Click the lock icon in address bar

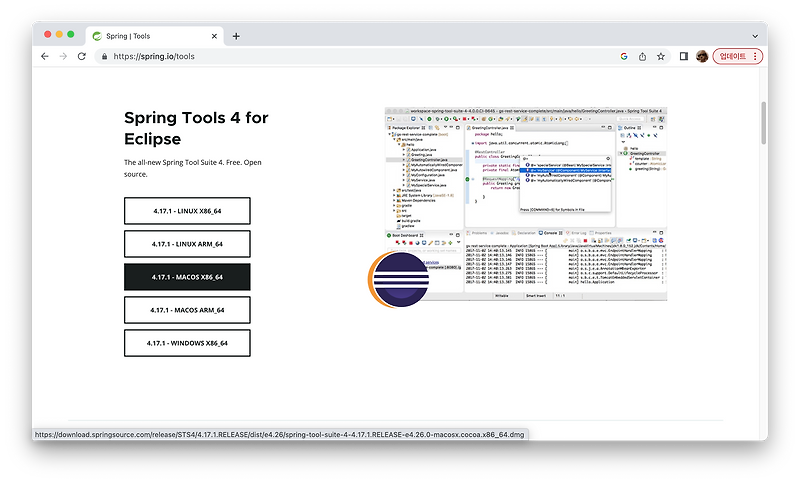click(105, 57)
